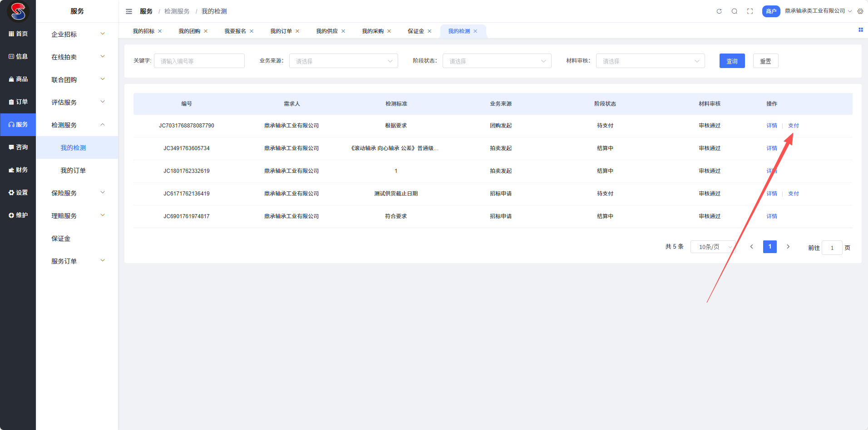Viewport: 868px width, 430px height.
Task: Open the 业务来源 dropdown filter
Action: 343,61
